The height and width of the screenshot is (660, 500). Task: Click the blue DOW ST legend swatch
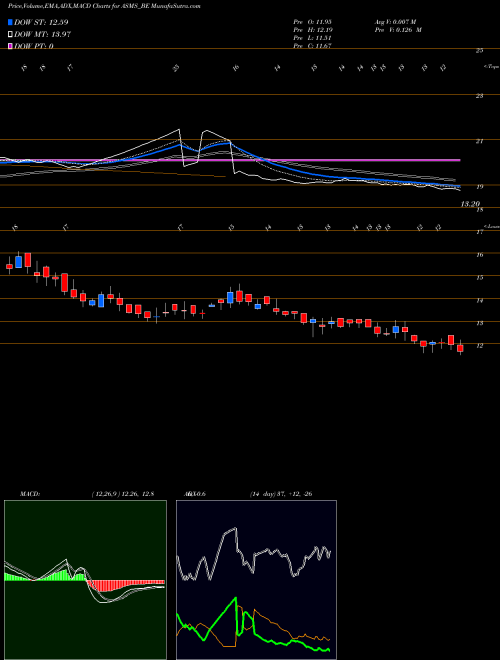pyautogui.click(x=11, y=22)
